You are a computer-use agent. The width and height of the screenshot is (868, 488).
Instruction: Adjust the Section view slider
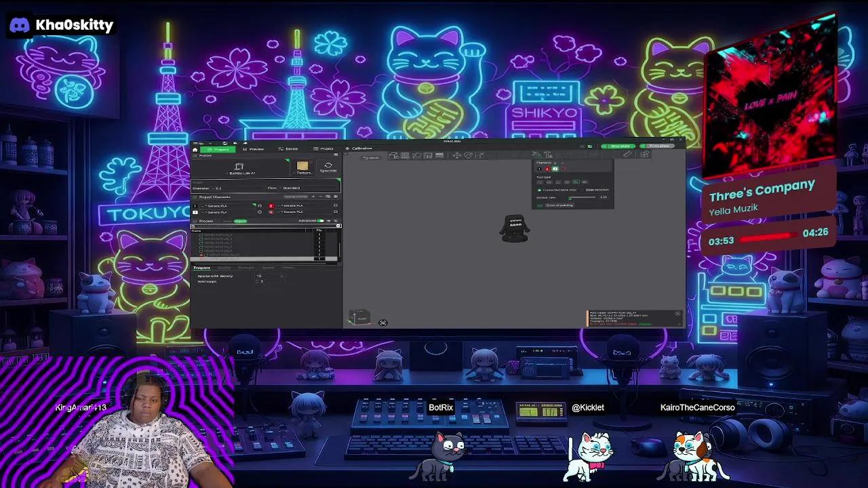coord(581,198)
